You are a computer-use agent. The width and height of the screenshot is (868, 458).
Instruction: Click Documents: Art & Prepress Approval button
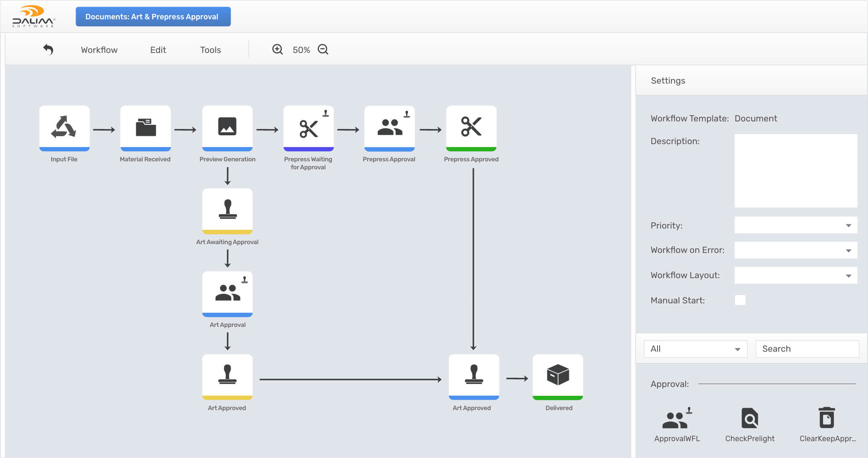[x=153, y=17]
